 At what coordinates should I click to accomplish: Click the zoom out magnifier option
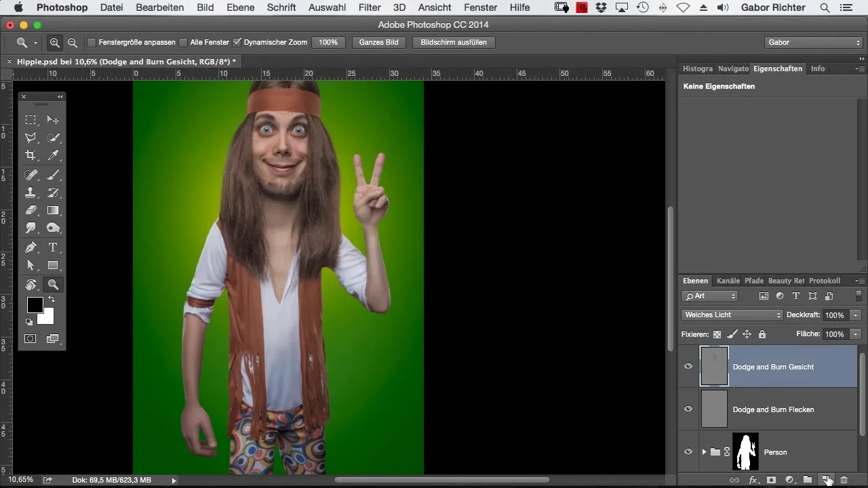(72, 42)
